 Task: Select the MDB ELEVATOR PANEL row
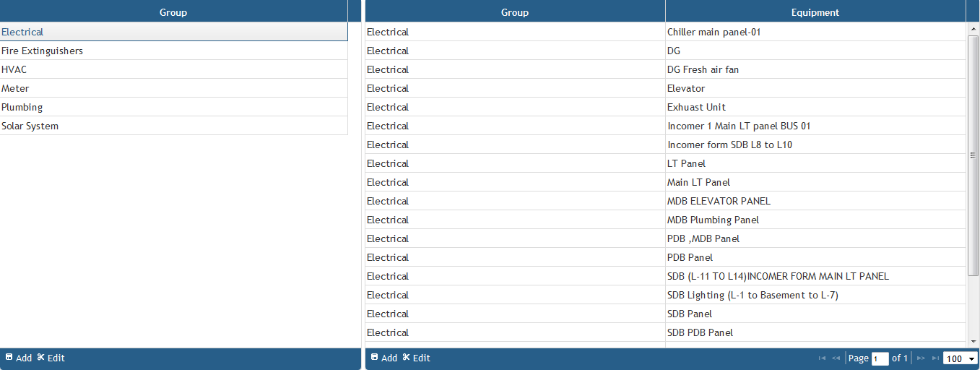click(665, 201)
